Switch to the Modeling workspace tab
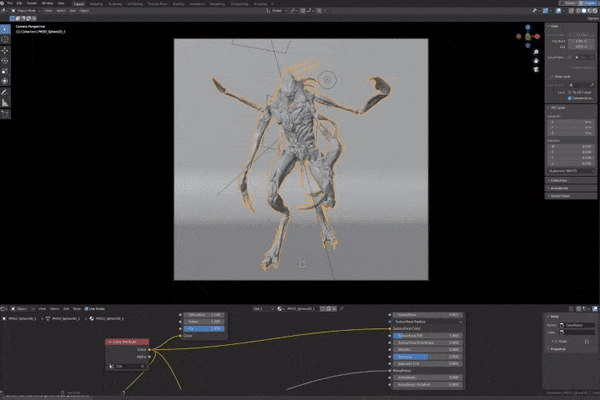Screen dimensions: 600x400 [x=96, y=4]
